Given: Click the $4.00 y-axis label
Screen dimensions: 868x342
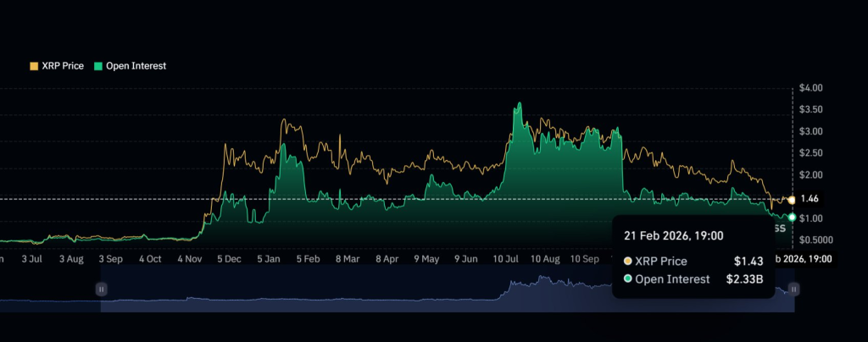Looking at the screenshot, I should pyautogui.click(x=811, y=88).
